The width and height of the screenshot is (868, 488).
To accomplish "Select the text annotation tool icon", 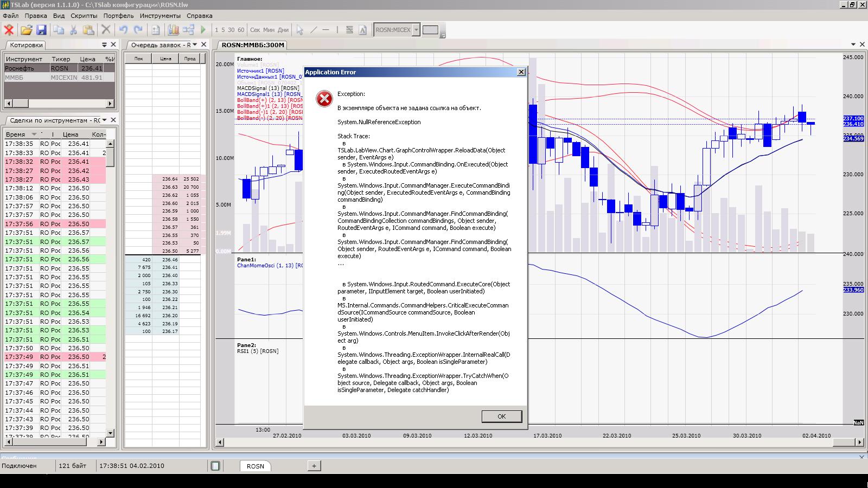I will [363, 30].
